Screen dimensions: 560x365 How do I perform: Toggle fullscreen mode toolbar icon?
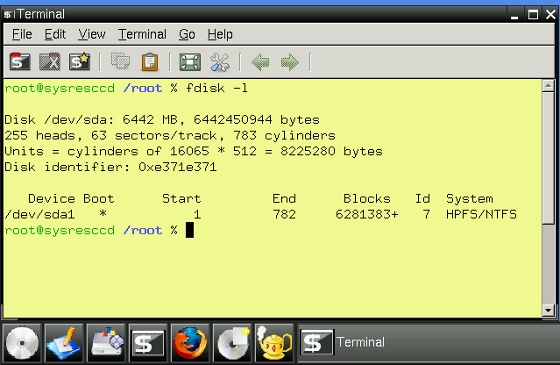pos(190,62)
